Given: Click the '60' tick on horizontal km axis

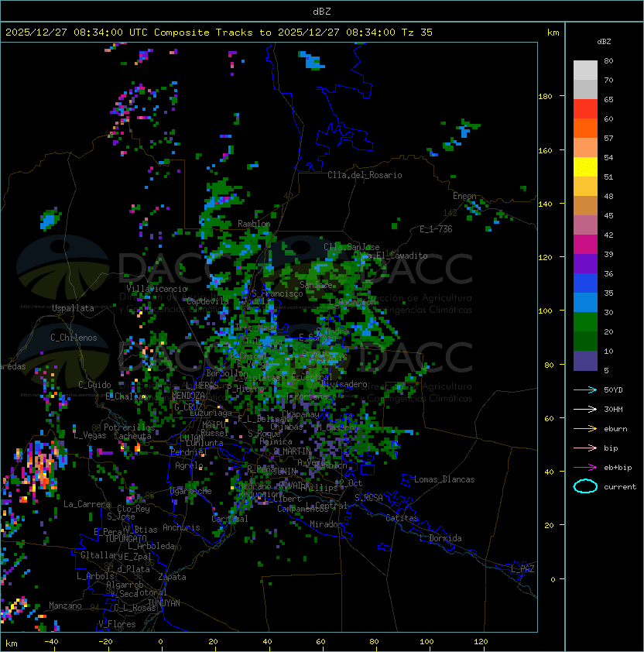Looking at the screenshot, I should [x=320, y=642].
